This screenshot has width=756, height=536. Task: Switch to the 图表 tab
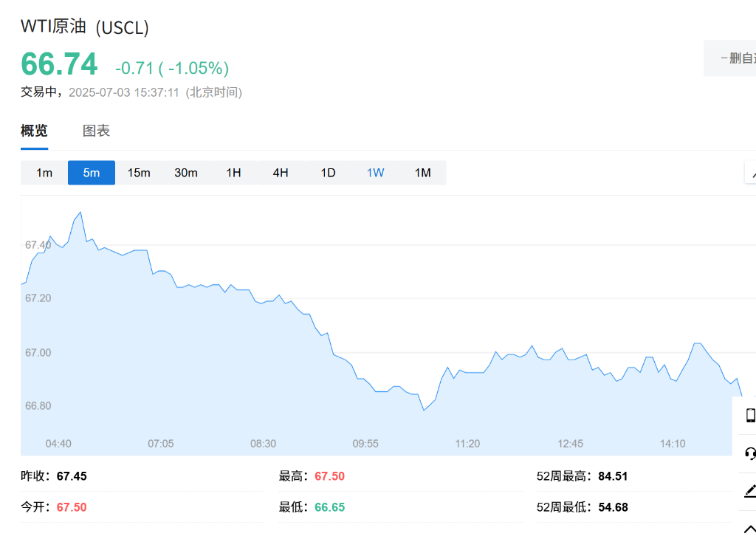coord(96,131)
